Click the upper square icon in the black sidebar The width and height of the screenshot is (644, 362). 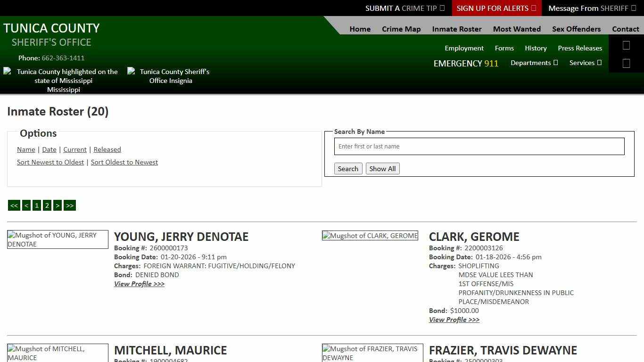coord(626,45)
